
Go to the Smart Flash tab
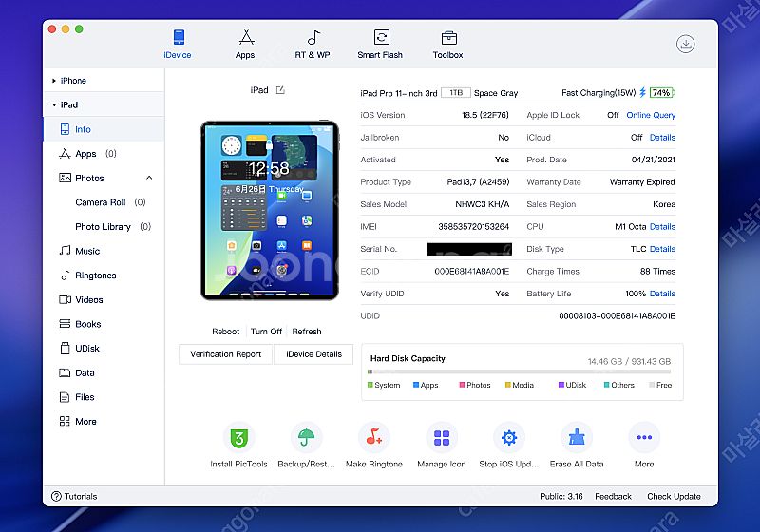[x=381, y=45]
